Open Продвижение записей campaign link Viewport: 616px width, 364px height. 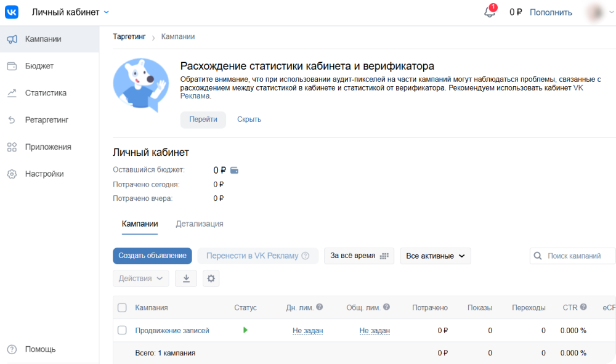172,331
